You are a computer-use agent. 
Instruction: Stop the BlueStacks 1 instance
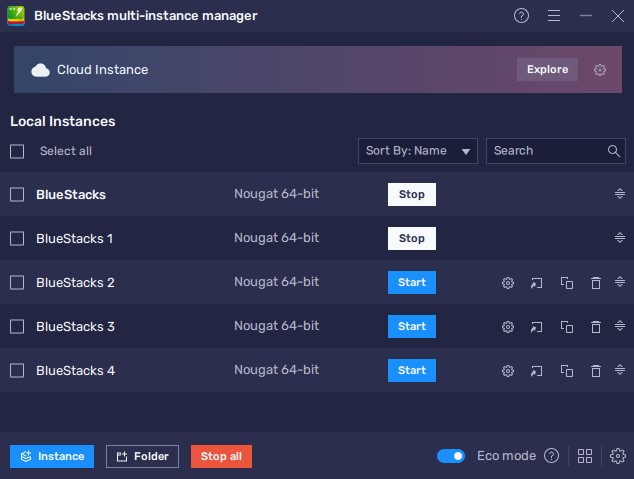(x=412, y=238)
